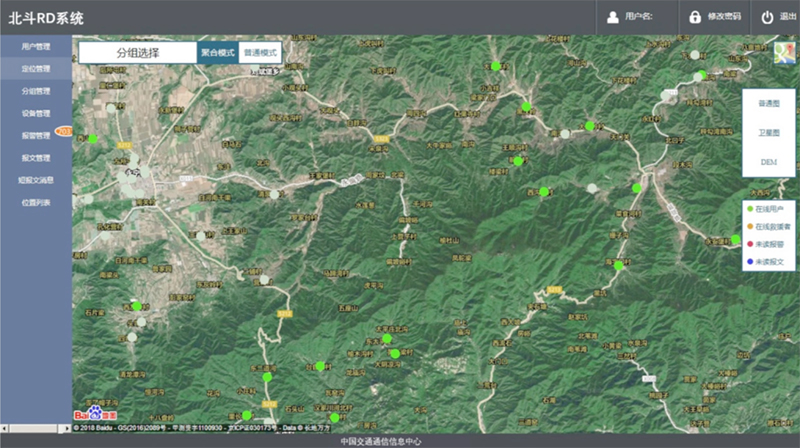Open 用户管理 in the sidebar
This screenshot has width=800, height=448.
coord(36,47)
